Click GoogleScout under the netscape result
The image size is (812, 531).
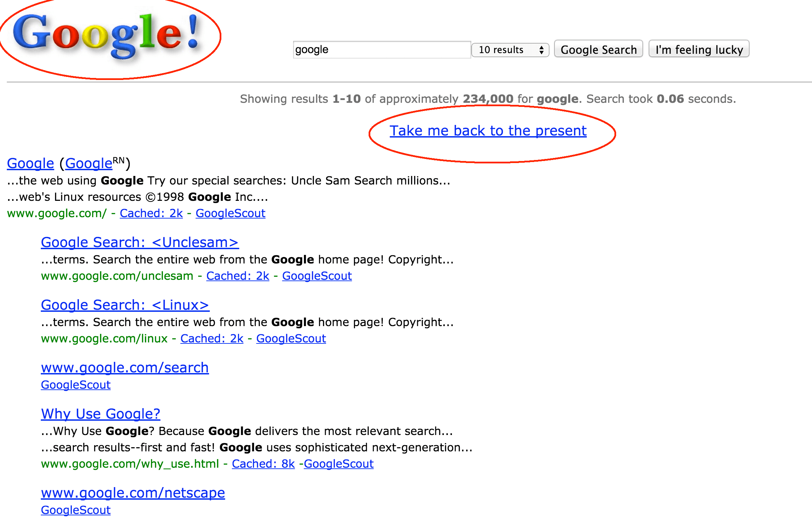pyautogui.click(x=75, y=510)
